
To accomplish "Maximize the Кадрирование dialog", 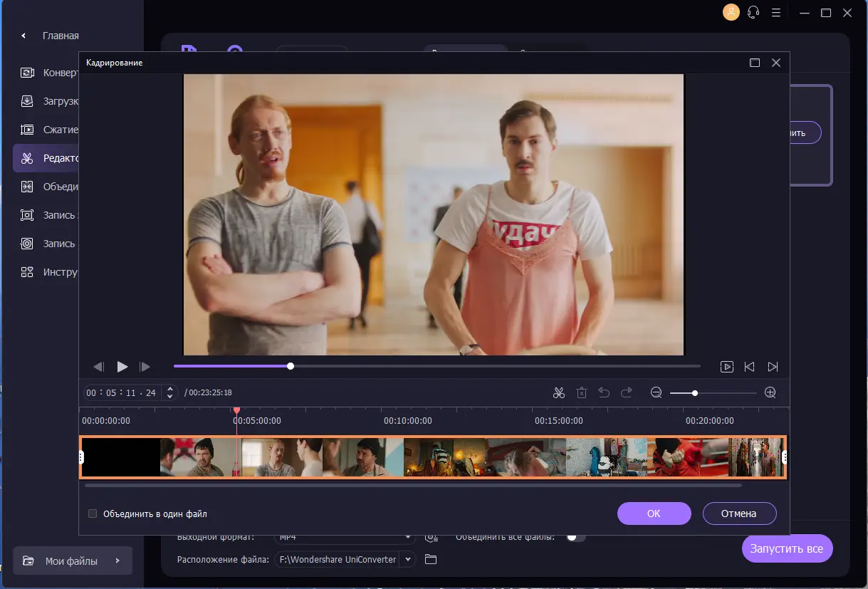I will click(x=755, y=63).
